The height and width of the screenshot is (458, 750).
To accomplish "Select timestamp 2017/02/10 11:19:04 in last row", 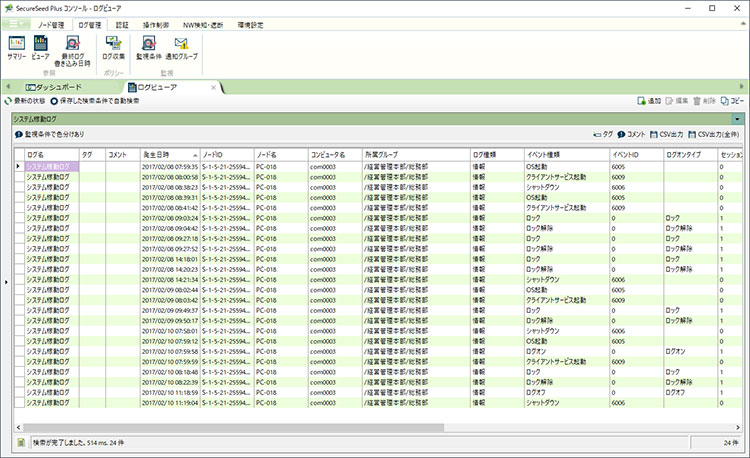I will [170, 403].
